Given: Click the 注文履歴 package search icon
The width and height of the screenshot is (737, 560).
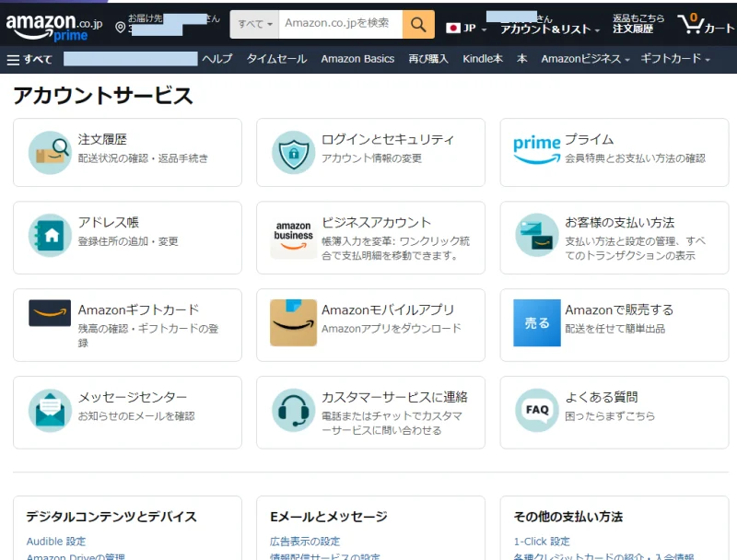Looking at the screenshot, I should tap(50, 153).
